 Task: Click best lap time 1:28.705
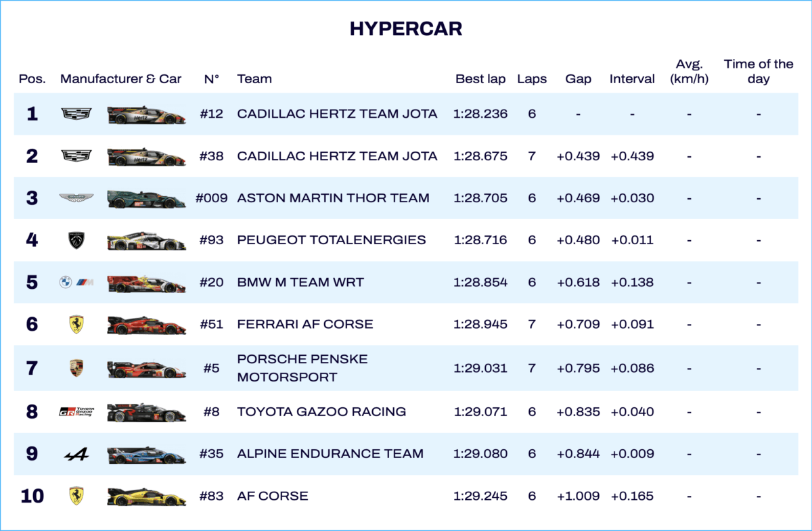pos(480,198)
